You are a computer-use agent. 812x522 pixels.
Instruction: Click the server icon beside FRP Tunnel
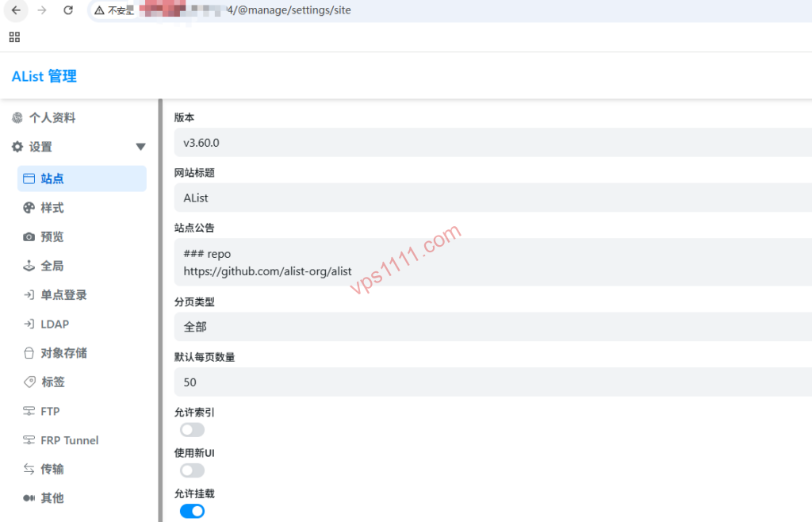coord(29,440)
